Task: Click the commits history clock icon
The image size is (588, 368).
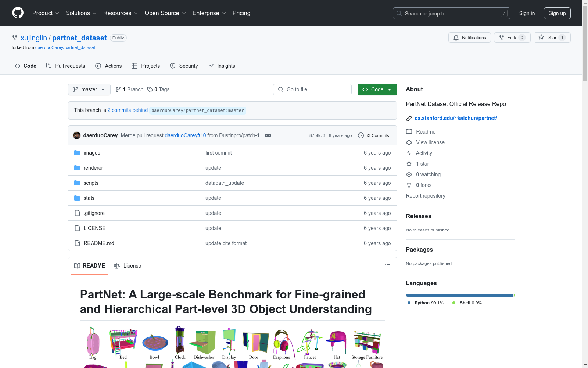Action: coord(361,135)
